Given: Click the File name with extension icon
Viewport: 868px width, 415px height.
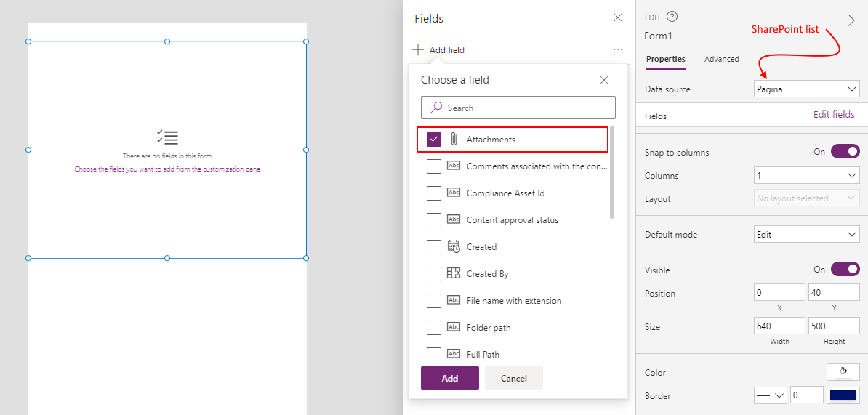Looking at the screenshot, I should [x=454, y=300].
